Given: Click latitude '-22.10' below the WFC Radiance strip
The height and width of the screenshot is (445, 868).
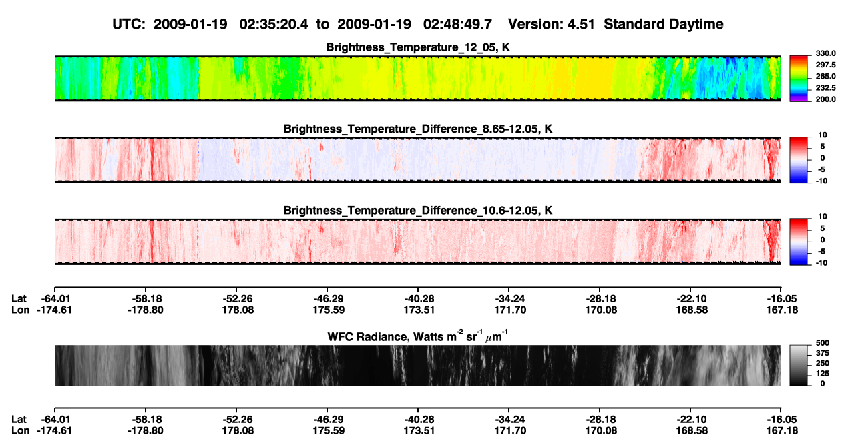Looking at the screenshot, I should pyautogui.click(x=691, y=419).
